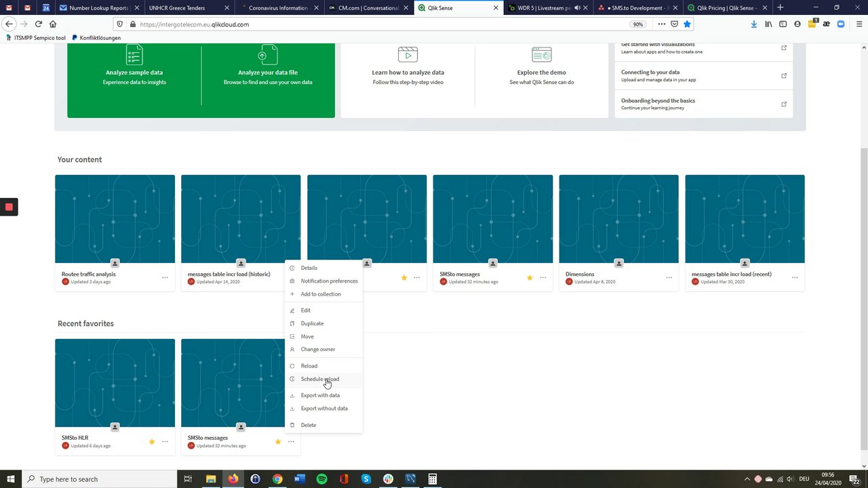Screen dimensions: 868x488
Task: Open three-dot menu for Routee traffic analysis
Action: point(165,278)
